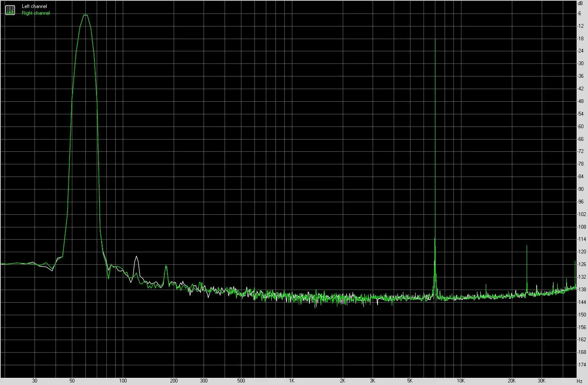This screenshot has width=588, height=385.
Task: Click the spectrum graph legend icon
Action: point(10,10)
